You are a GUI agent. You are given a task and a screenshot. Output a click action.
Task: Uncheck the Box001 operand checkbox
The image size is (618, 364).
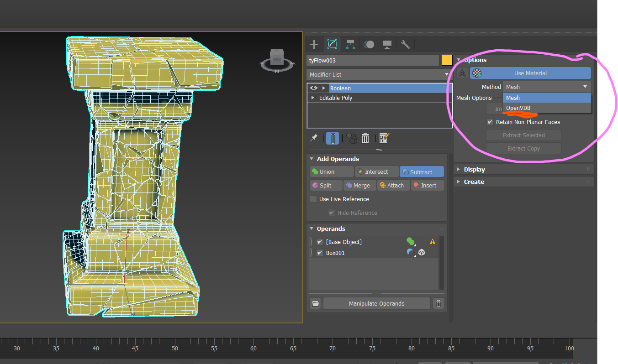click(320, 253)
